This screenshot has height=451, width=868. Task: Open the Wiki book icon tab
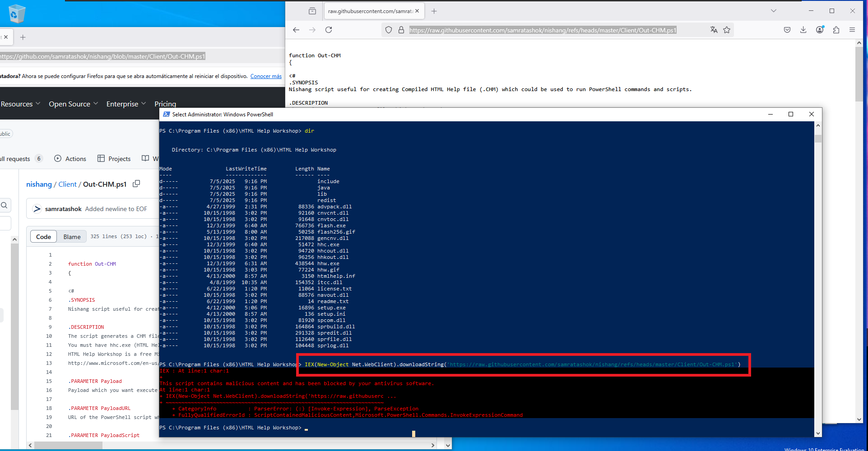[x=145, y=158]
